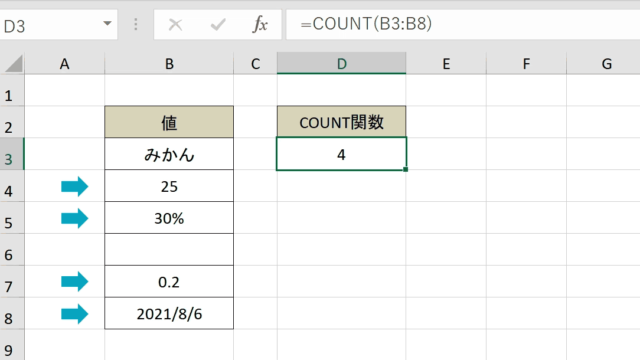Select the date cell 2021/8/6
640x360 pixels.
tap(169, 313)
